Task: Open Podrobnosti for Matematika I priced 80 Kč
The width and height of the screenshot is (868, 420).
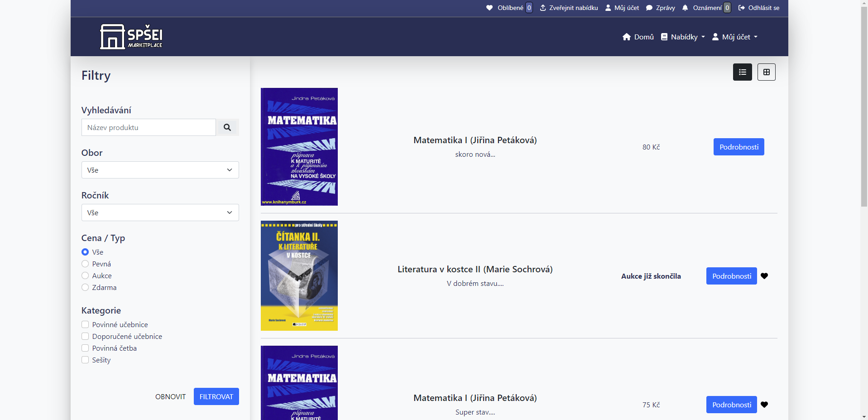Action: point(739,146)
